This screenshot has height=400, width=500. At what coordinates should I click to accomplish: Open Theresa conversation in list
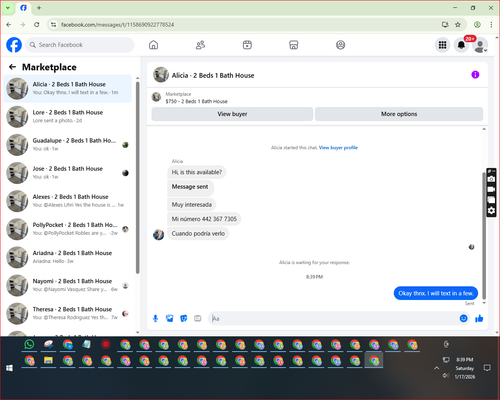(68, 313)
